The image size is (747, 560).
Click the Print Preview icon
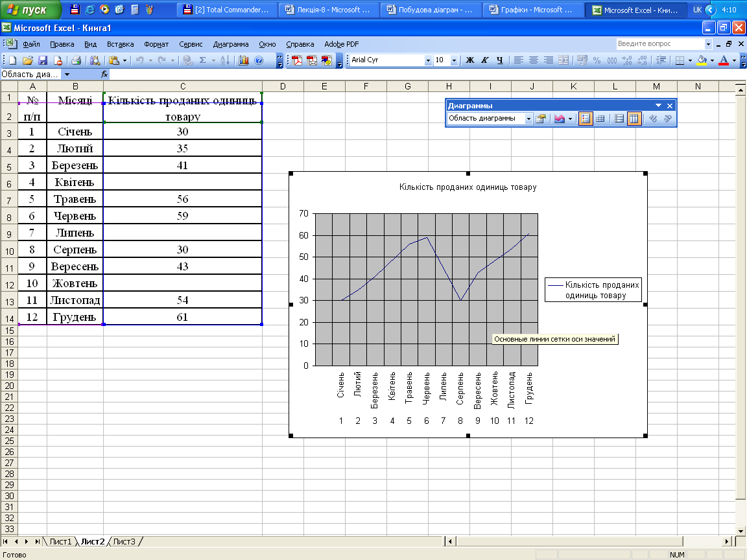coord(94,60)
